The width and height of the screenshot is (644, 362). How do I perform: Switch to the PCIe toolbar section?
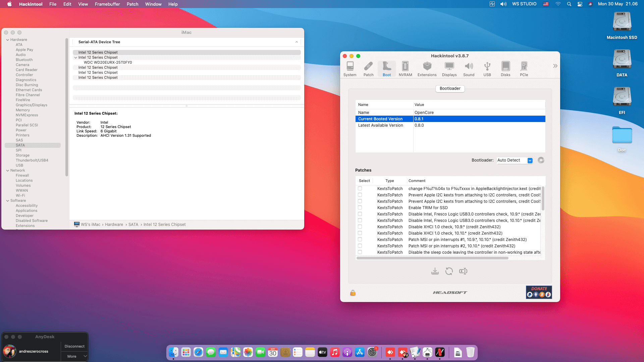pos(524,69)
